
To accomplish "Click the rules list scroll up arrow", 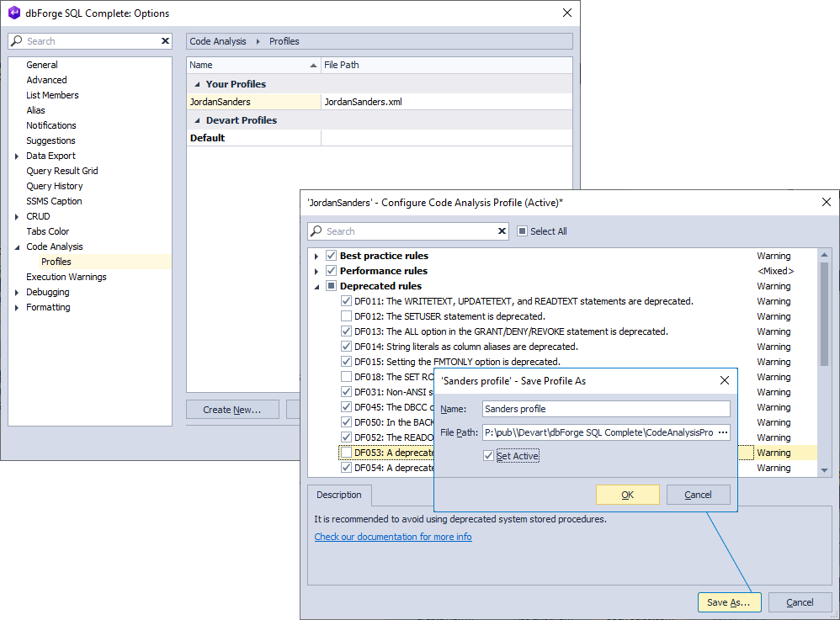I will tap(824, 255).
